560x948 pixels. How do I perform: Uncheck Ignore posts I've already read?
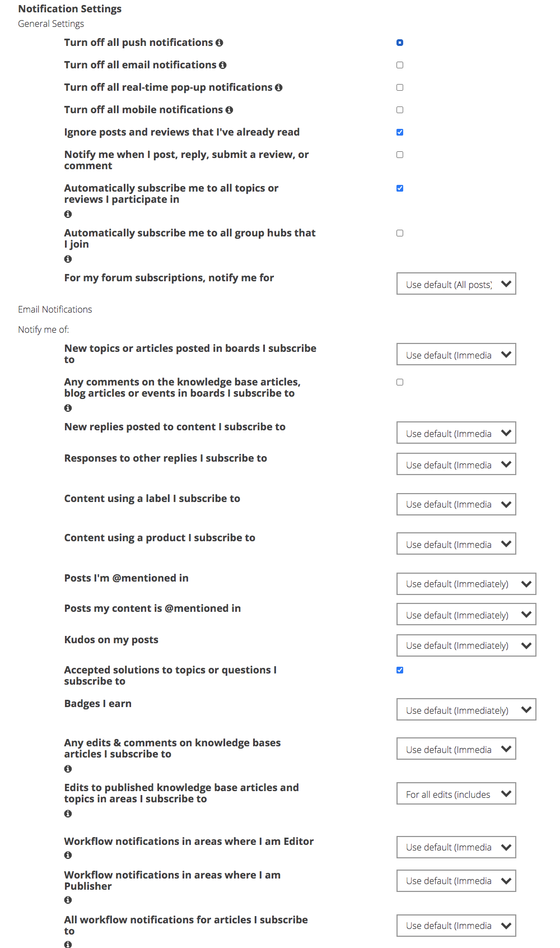pyautogui.click(x=400, y=132)
